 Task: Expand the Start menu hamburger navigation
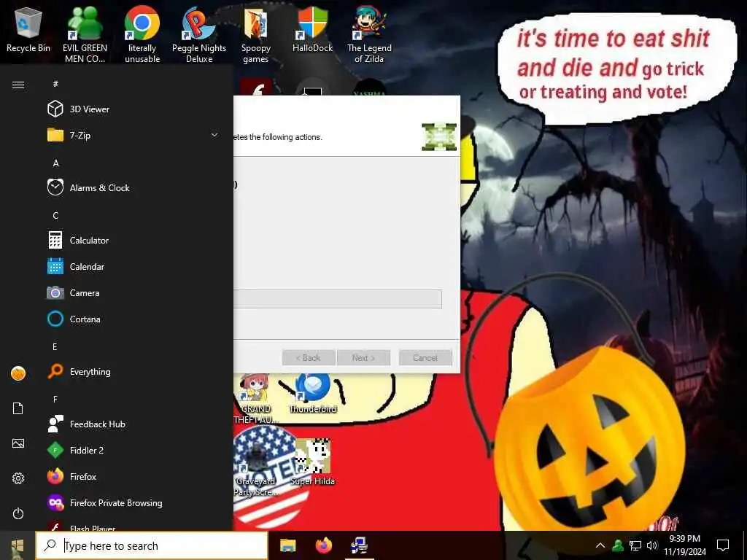point(18,85)
